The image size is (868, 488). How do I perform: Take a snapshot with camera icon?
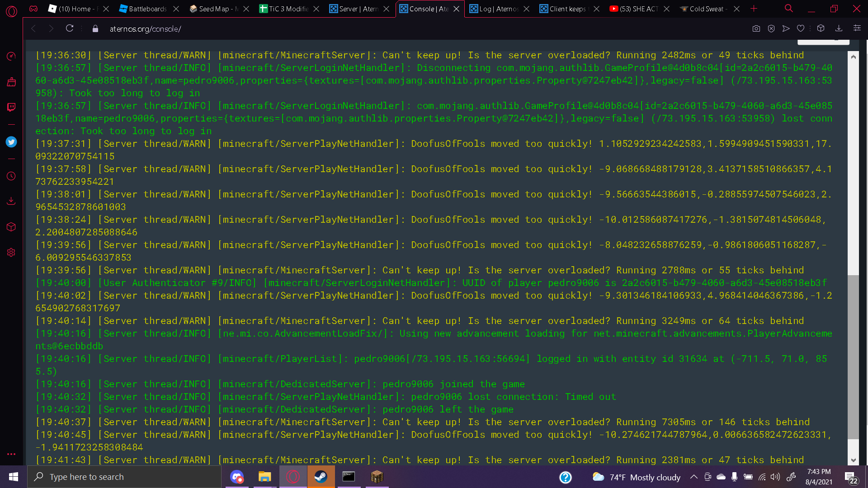[x=756, y=28]
